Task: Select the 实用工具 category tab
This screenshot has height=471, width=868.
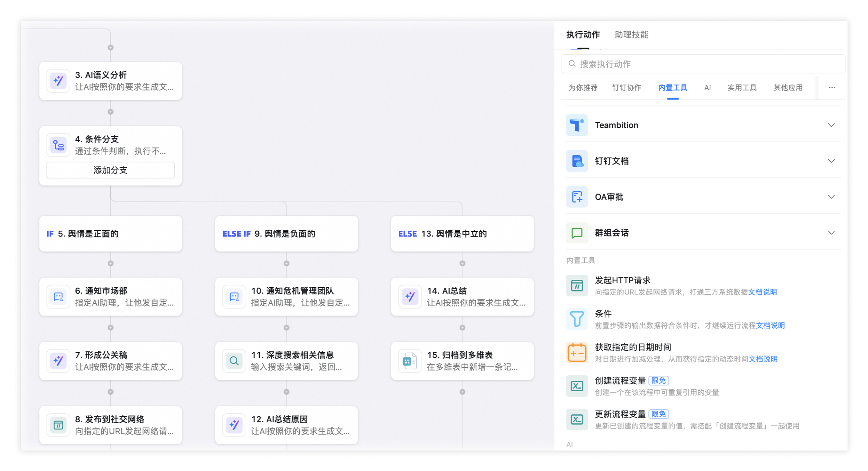Action: click(742, 88)
